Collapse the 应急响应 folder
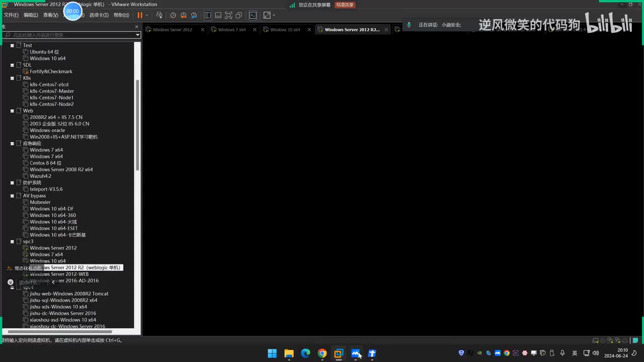644x362 pixels. coord(12,143)
